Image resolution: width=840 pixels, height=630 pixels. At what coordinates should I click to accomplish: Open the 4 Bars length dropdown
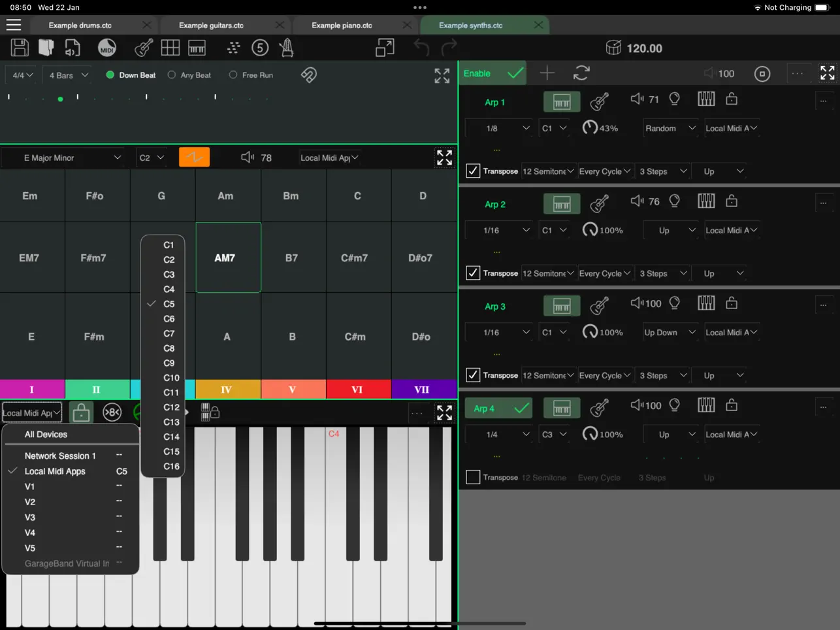[x=69, y=75]
